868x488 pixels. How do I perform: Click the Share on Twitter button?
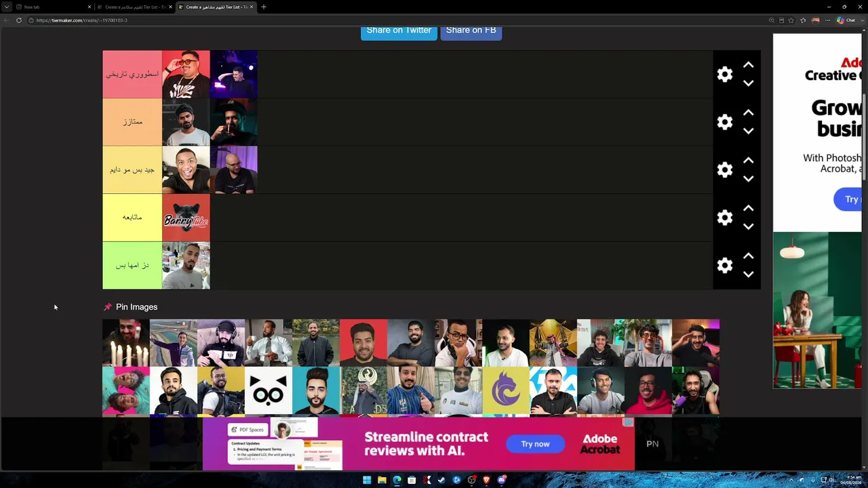(399, 30)
